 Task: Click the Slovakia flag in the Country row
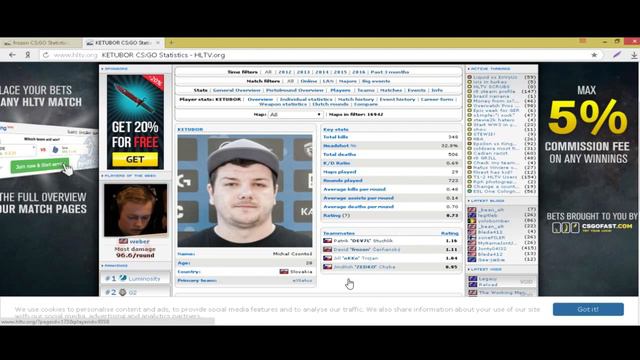pos(284,271)
